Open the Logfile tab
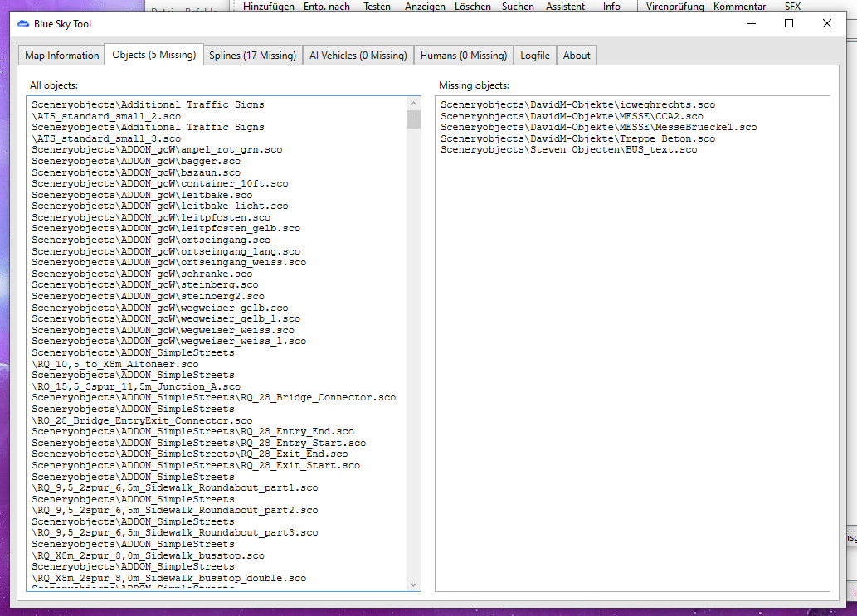857x616 pixels. coord(535,56)
